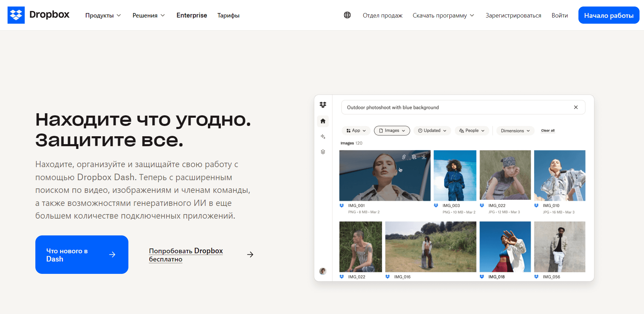Open the stacks layers icon in sidebar

[323, 152]
